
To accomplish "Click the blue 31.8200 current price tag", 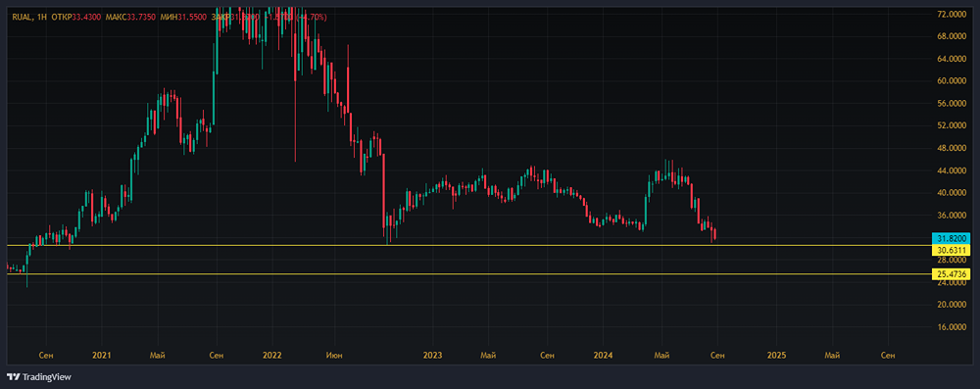I will tap(952, 238).
